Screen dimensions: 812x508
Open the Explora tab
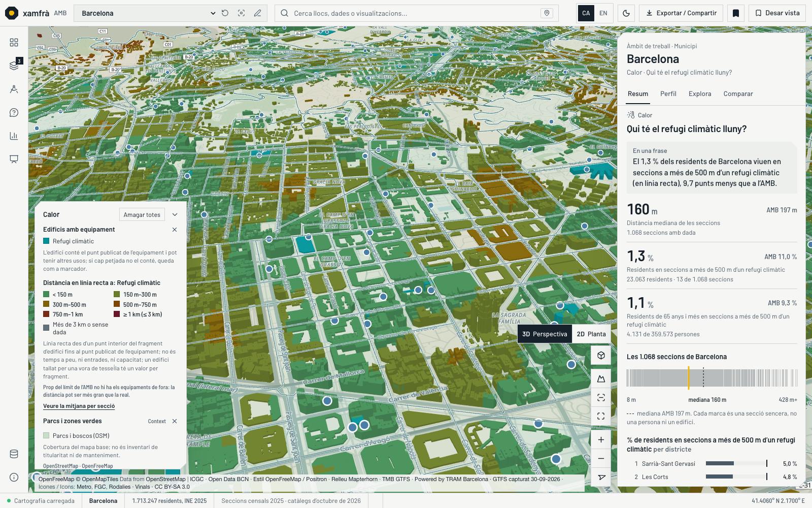[700, 94]
